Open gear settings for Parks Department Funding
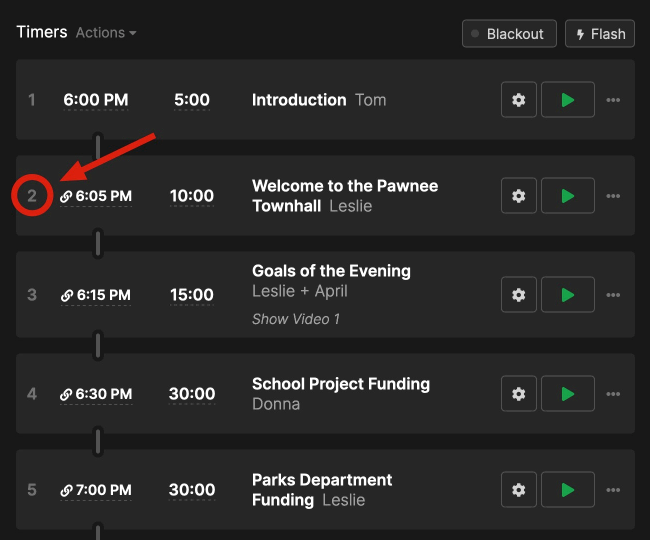 click(519, 490)
